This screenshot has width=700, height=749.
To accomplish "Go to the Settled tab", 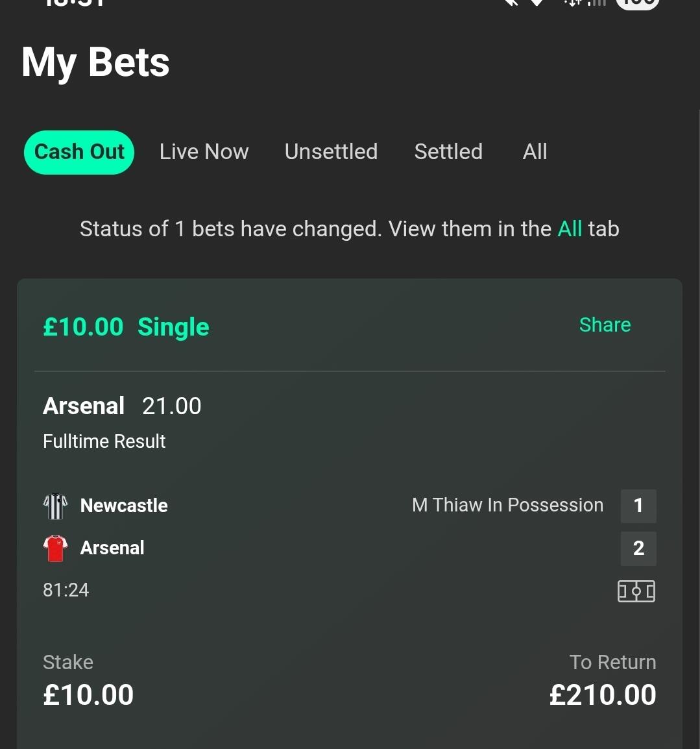I will [x=448, y=152].
